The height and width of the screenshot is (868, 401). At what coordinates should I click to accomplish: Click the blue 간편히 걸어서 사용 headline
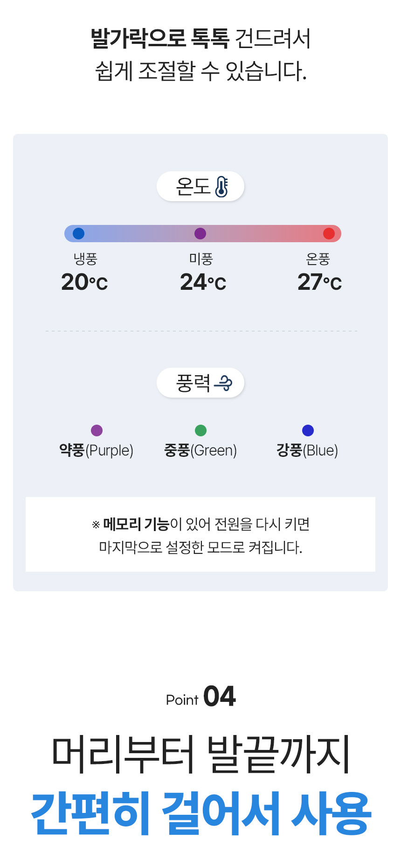tap(200, 813)
